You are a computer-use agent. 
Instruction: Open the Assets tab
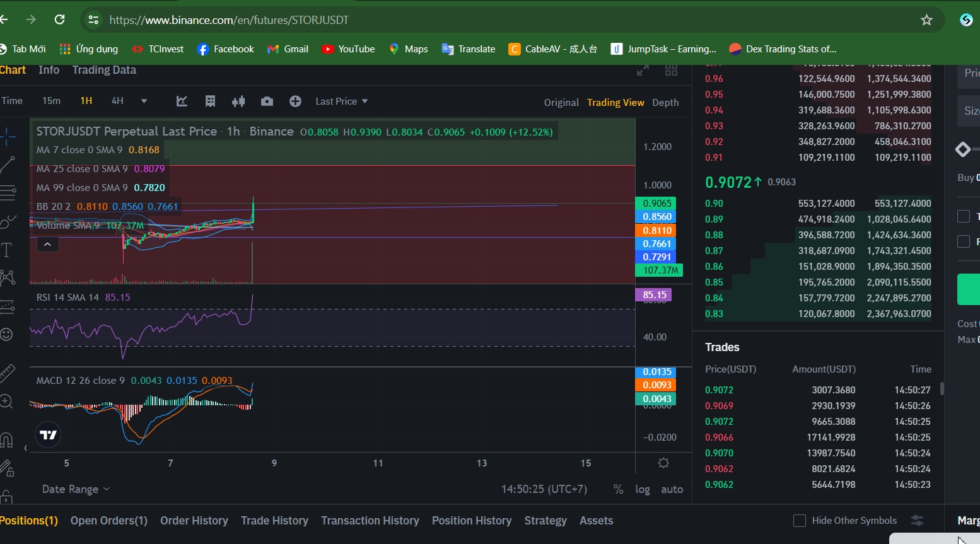pos(596,521)
